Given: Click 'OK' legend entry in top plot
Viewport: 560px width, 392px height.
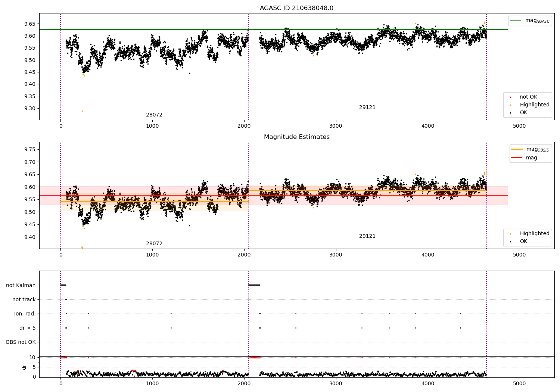Looking at the screenshot, I should [x=519, y=113].
